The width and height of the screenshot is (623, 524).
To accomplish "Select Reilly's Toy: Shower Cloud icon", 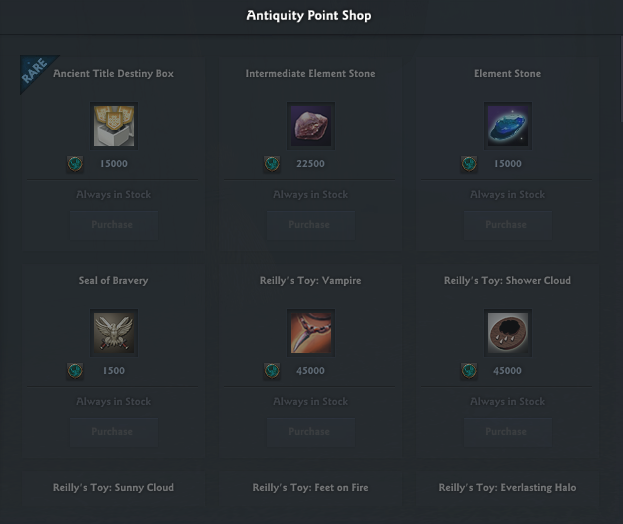I will pos(507,333).
